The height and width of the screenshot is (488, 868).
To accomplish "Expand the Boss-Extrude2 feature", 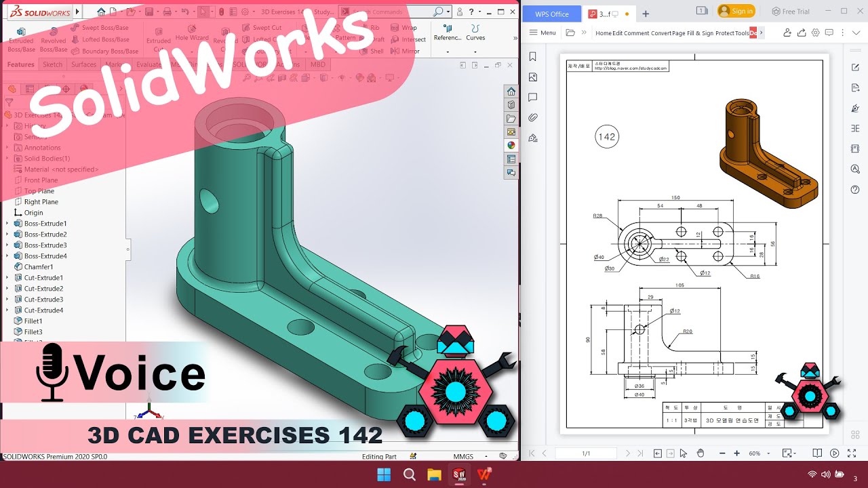I will 7,235.
